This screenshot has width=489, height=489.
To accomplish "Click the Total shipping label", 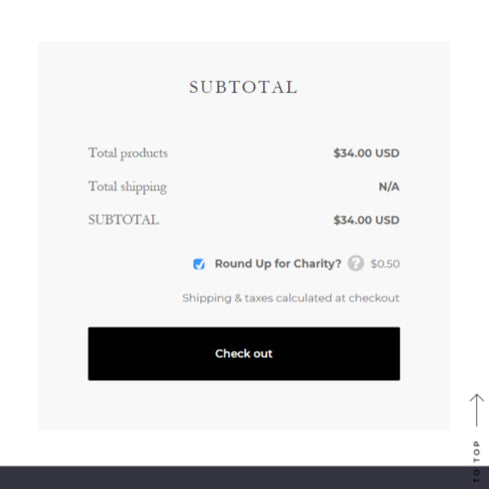I will 127,187.
